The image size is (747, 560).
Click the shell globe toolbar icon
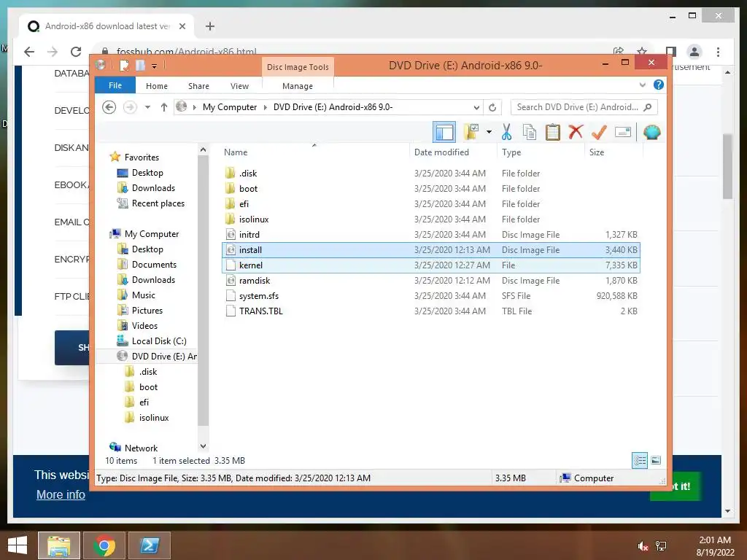pos(651,132)
